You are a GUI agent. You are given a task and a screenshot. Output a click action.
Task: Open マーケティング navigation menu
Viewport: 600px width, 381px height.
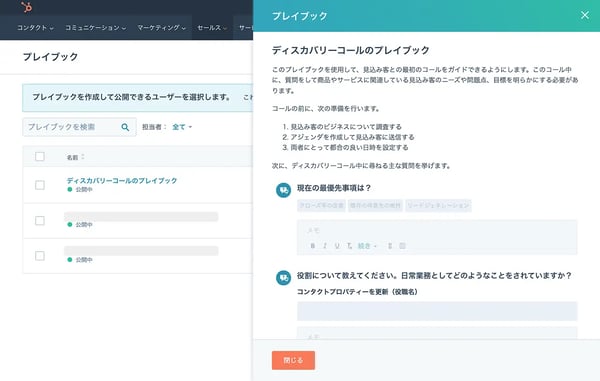point(161,28)
